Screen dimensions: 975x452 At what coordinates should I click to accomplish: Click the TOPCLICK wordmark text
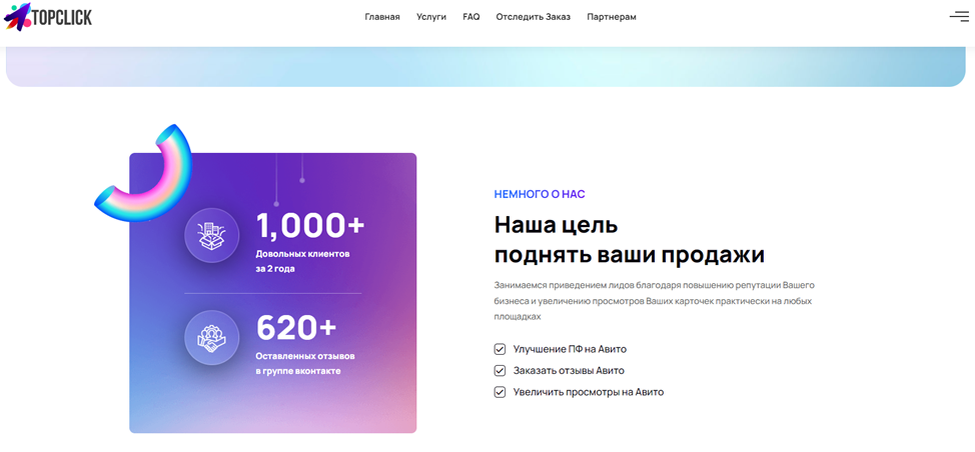click(x=62, y=18)
